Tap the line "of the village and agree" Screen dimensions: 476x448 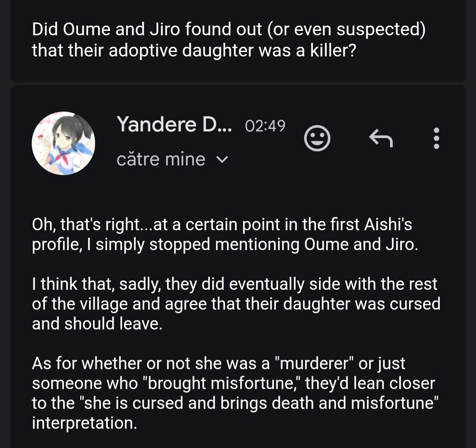[x=236, y=304]
